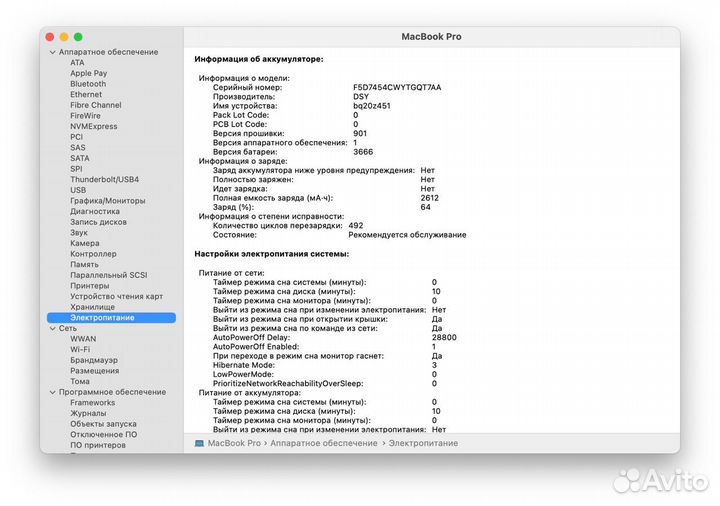Select Bluetooth in the sidebar
The width and height of the screenshot is (720, 506).
(88, 84)
